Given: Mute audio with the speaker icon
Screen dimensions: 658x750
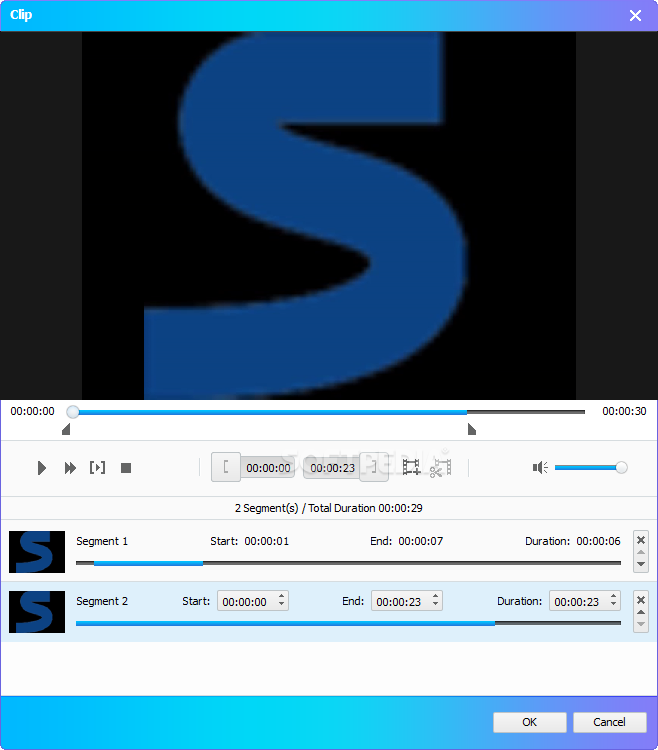Looking at the screenshot, I should [x=540, y=467].
